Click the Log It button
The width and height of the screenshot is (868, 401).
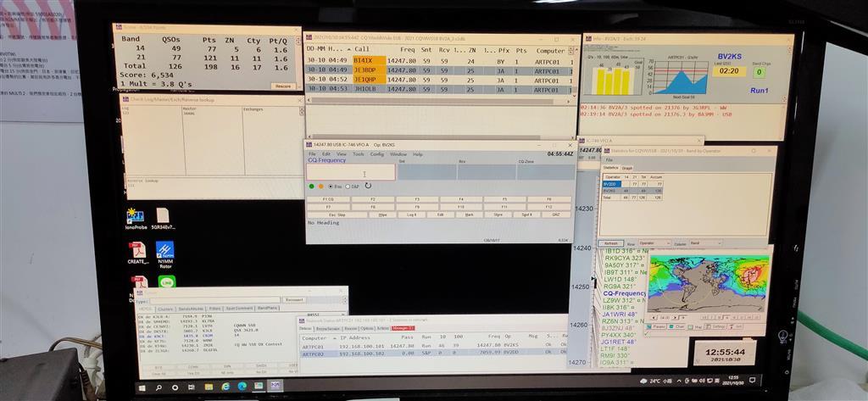411,214
